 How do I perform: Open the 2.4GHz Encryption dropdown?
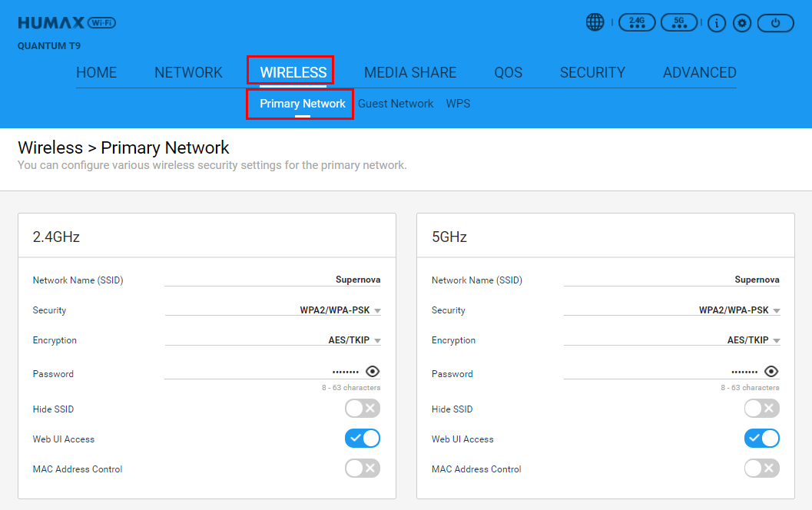[273, 340]
